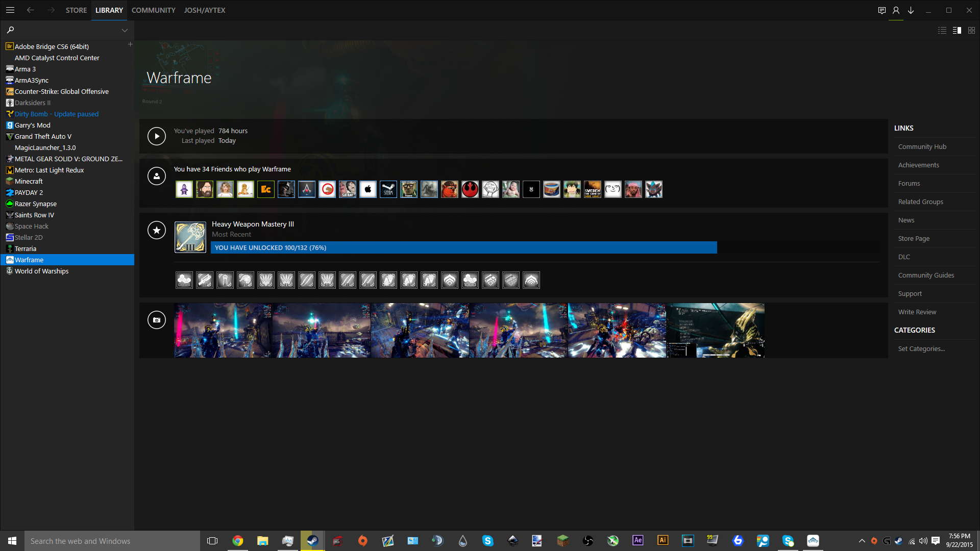Open the JOSH/AYTEX profile tab
980x551 pixels.
coord(205,10)
